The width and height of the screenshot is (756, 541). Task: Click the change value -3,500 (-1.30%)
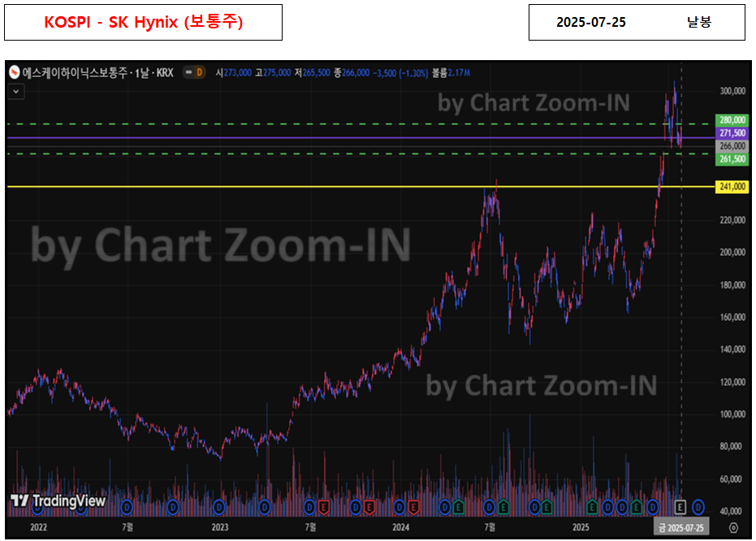[x=400, y=73]
